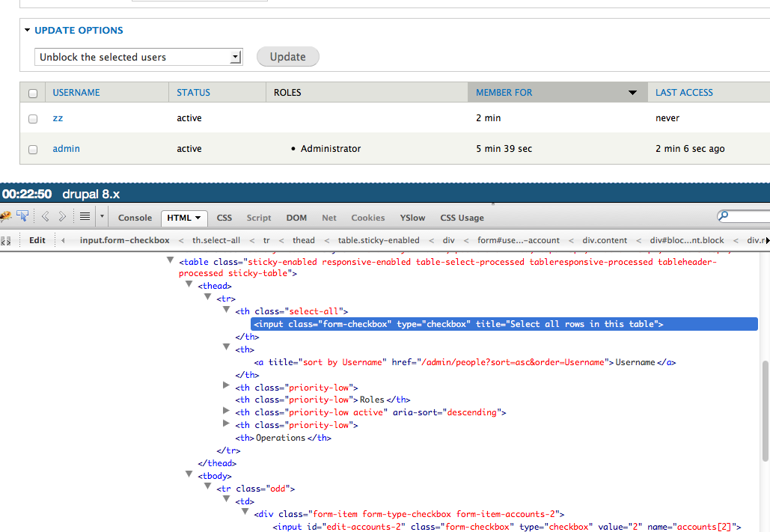Viewport: 770px width, 532px height.
Task: Select the thead breadcrumb
Action: (304, 240)
